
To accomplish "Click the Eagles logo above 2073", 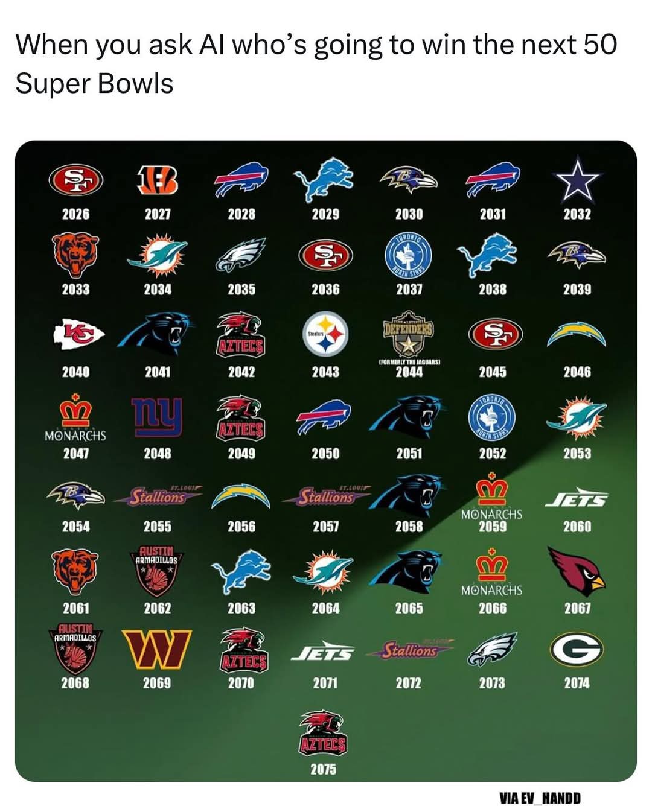I will [x=493, y=649].
